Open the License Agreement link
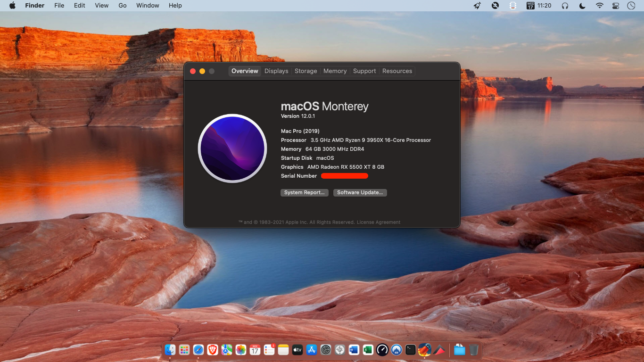The image size is (644, 362). [378, 222]
